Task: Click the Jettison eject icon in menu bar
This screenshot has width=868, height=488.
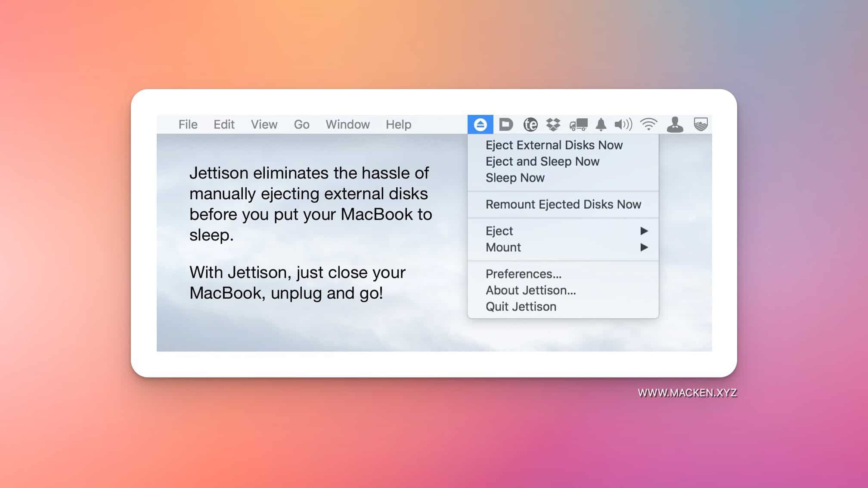Action: 480,124
